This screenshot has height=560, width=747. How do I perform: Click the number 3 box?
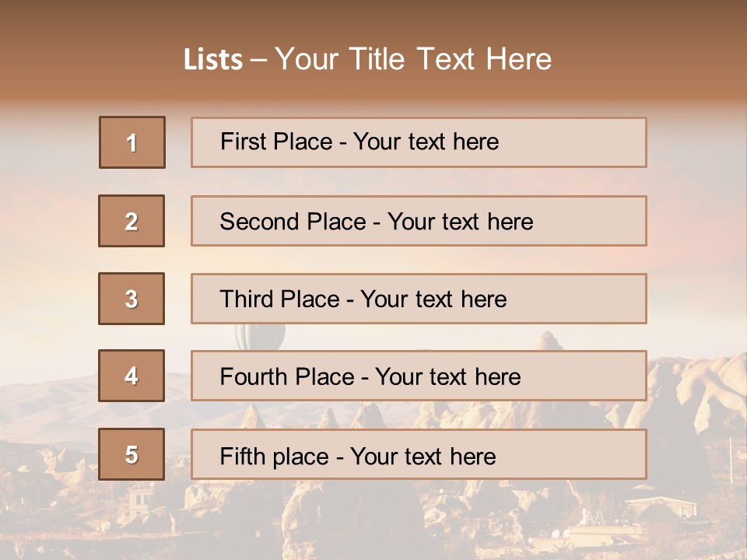(x=132, y=299)
